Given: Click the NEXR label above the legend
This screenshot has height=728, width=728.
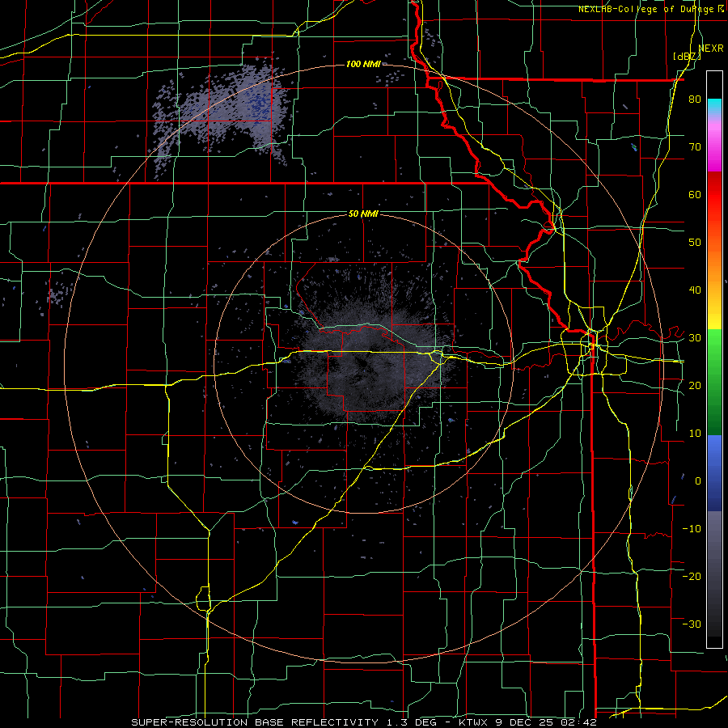Looking at the screenshot, I should [711, 49].
